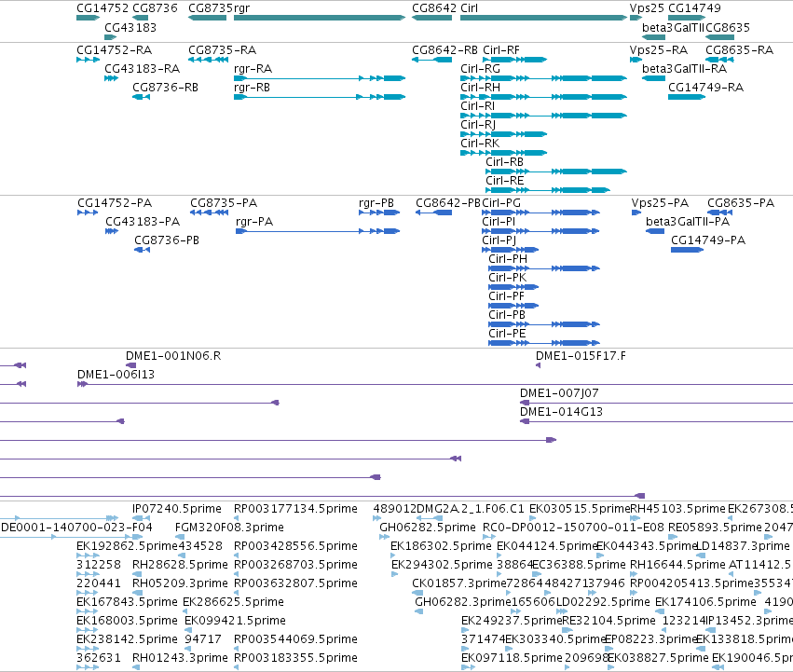Click the CK01857.3prime EST label
This screenshot has width=793, height=672.
coord(459,583)
